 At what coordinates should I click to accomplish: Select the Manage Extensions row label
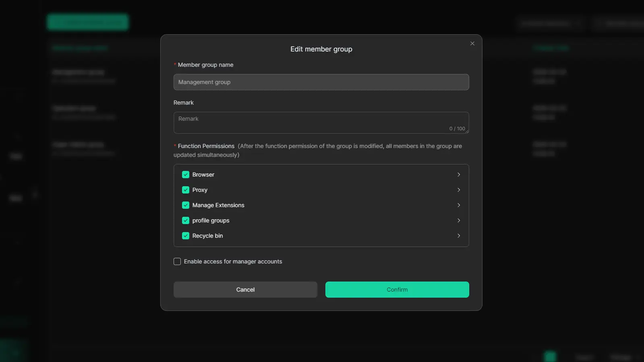click(x=218, y=205)
